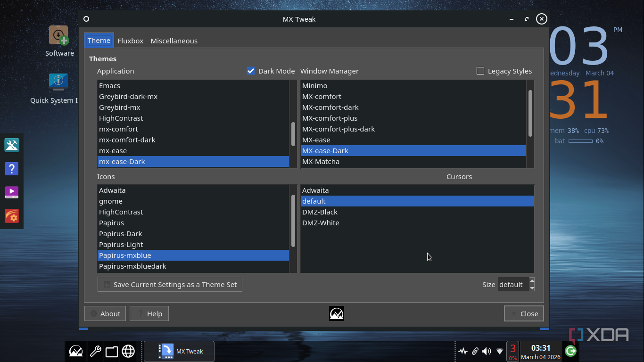The height and width of the screenshot is (362, 644).
Task: Click the Icons list scrollbar
Action: [293, 221]
